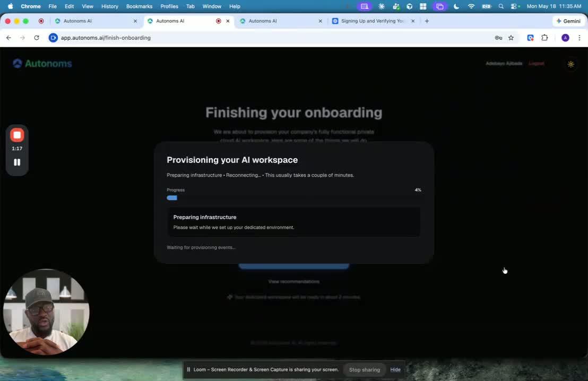Stop the Loom recording
Image resolution: width=588 pixels, height=381 pixels.
[17, 135]
